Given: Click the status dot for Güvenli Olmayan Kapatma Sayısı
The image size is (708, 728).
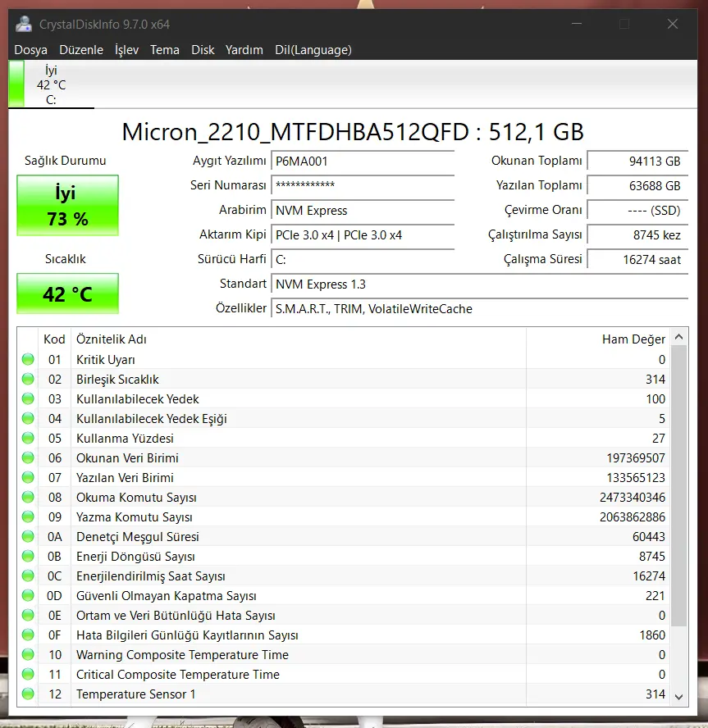Looking at the screenshot, I should pos(28,595).
